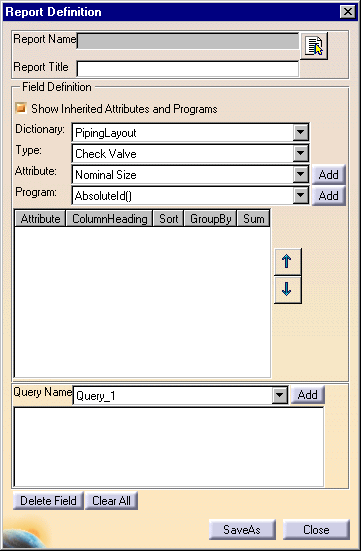This screenshot has height=551, width=361.
Task: Select the GroupBy column header
Action: point(211,219)
